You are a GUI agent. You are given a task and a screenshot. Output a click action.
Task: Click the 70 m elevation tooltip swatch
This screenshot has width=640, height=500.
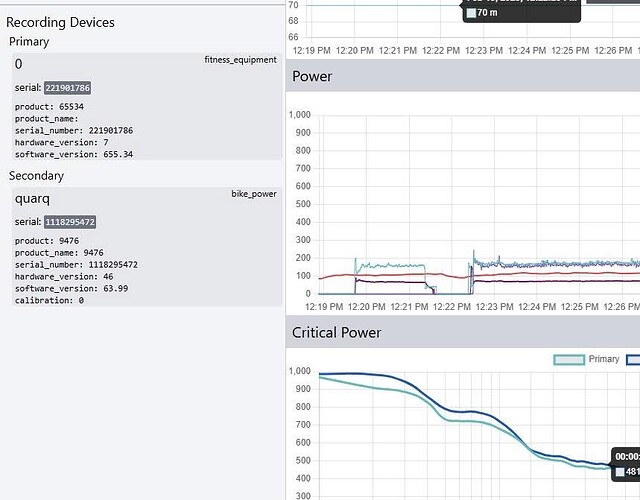click(471, 13)
